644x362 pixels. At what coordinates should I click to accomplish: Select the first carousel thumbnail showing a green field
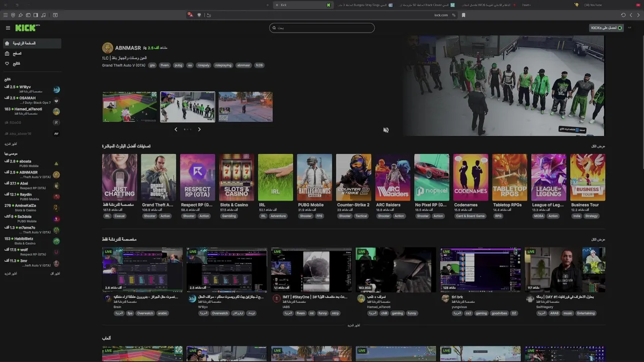point(130,107)
